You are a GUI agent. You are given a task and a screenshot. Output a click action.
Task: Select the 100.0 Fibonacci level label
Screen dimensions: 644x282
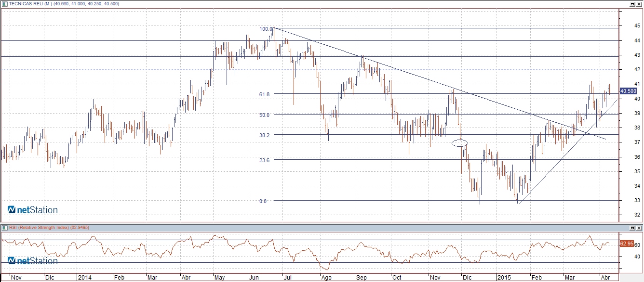pos(267,29)
